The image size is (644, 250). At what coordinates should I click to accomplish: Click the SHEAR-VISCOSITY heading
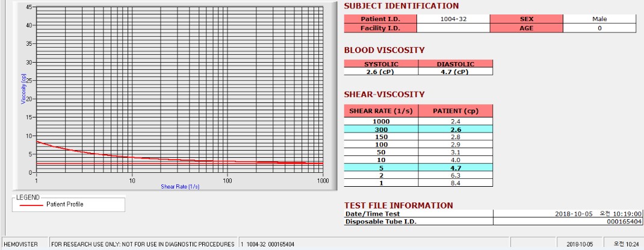[x=384, y=94]
